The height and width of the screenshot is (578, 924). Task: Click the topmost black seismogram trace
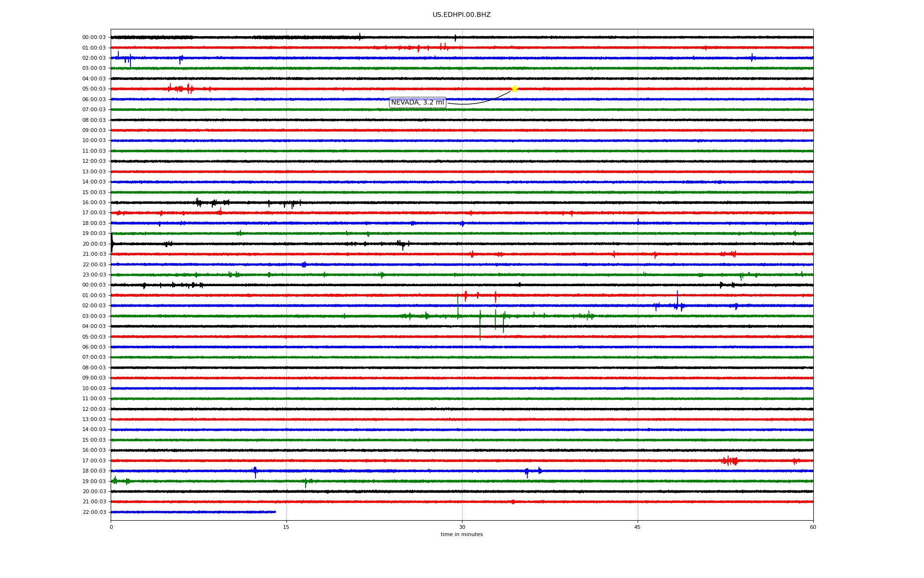tap(529, 37)
